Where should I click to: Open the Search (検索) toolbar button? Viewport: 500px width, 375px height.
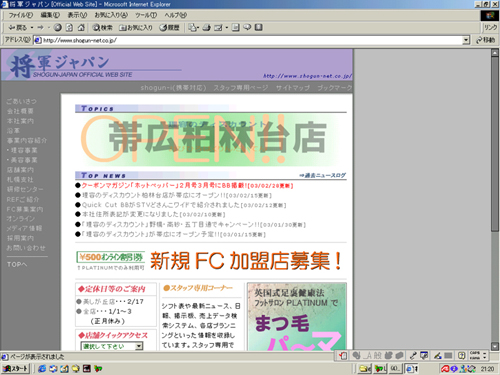[103, 28]
